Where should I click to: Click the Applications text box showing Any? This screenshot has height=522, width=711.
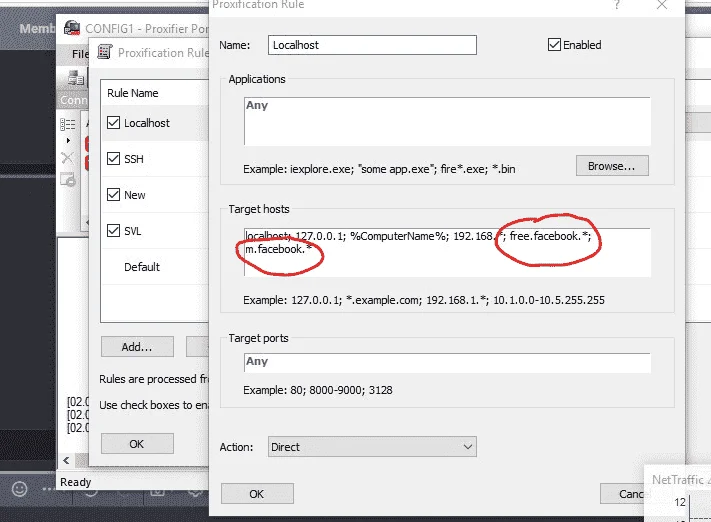pyautogui.click(x=447, y=121)
